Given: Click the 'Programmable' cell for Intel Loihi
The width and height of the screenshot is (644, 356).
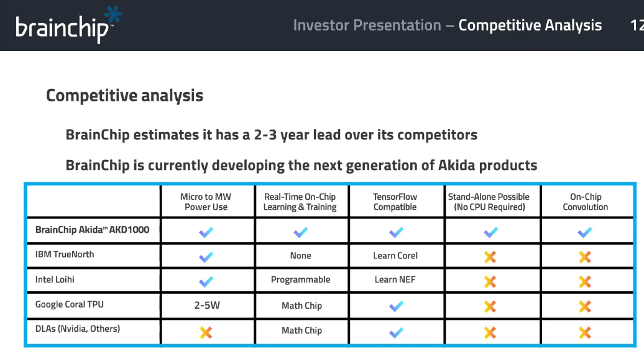Looking at the screenshot, I should tap(301, 279).
